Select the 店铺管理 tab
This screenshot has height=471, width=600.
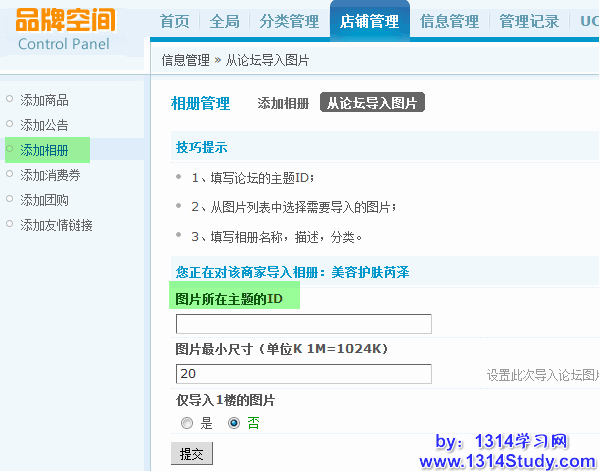pos(369,21)
